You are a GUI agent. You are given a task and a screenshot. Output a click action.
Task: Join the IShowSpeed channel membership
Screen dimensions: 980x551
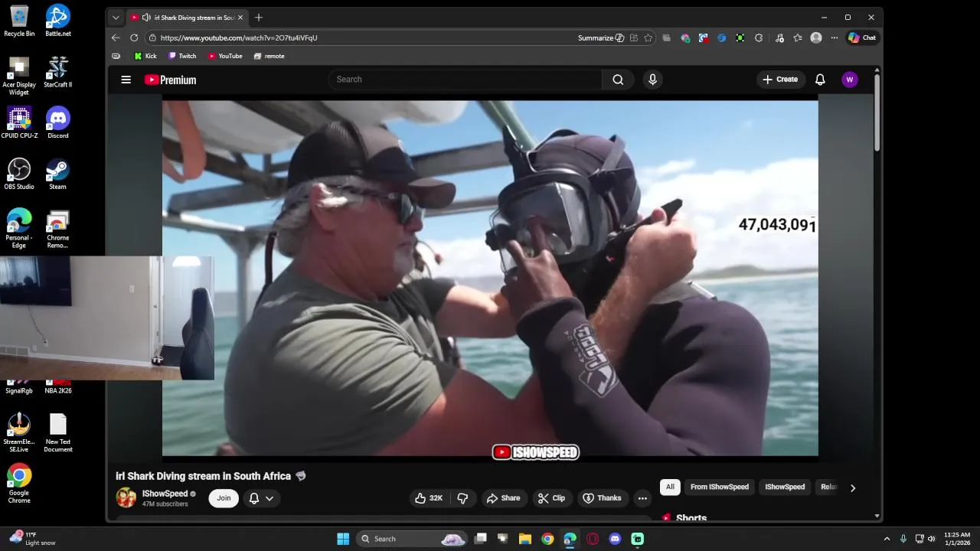pyautogui.click(x=224, y=498)
